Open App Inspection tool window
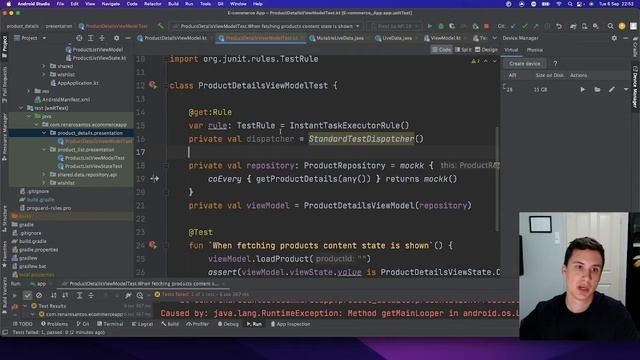The image size is (640, 360). tap(291, 324)
